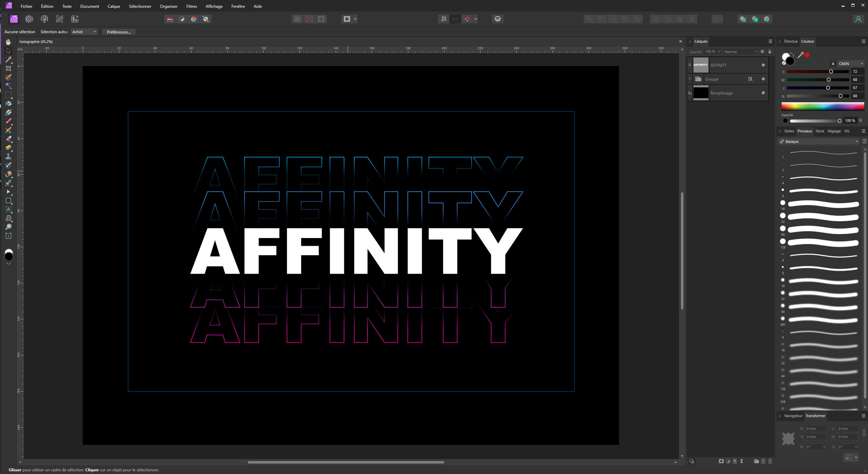Toggle visibility of the Remplissage layer
The image size is (868, 474).
[763, 93]
